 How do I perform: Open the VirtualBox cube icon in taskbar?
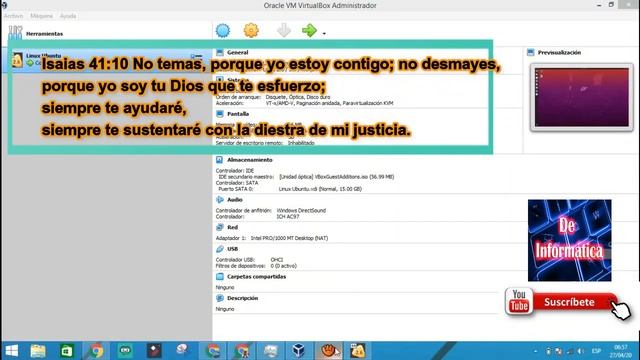click(x=299, y=351)
